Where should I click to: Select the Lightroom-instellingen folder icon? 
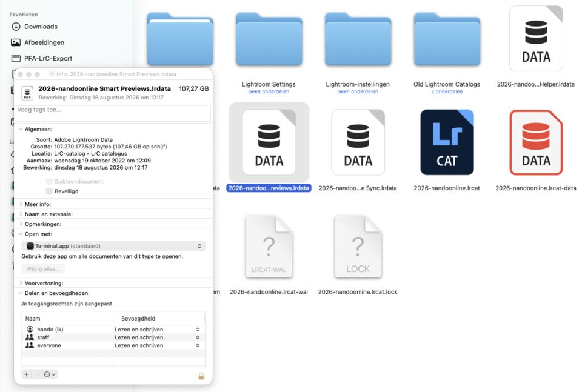pyautogui.click(x=358, y=39)
